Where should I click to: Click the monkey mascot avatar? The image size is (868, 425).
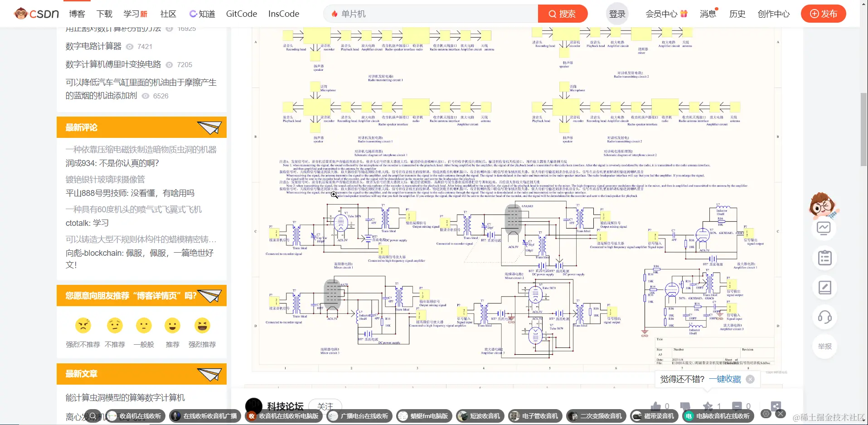[x=823, y=205]
